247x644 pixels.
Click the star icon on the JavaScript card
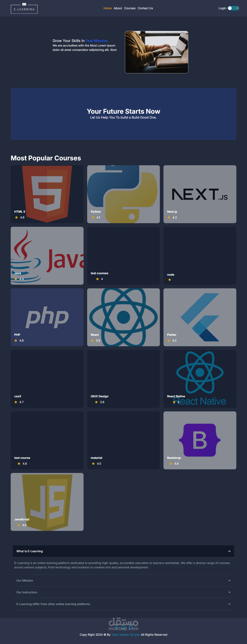coord(19,525)
